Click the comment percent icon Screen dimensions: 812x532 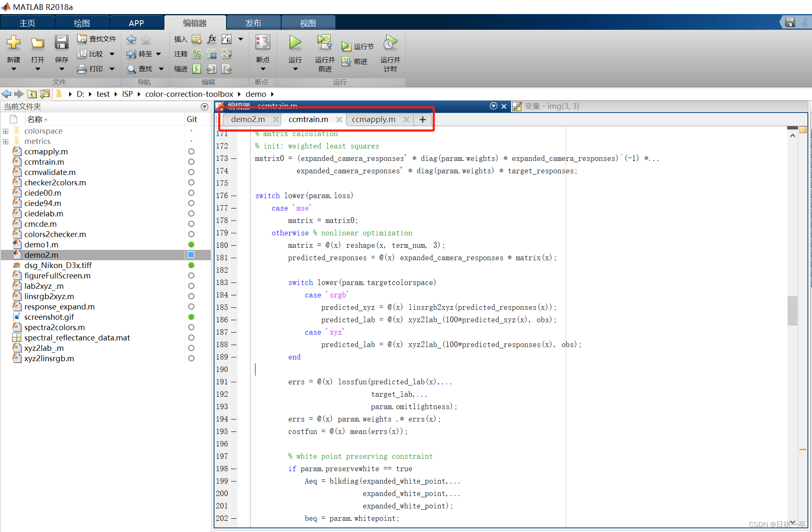(197, 54)
